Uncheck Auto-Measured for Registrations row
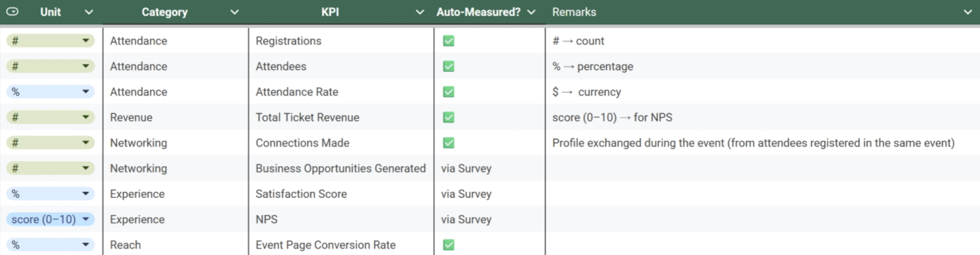This screenshot has height=255, width=980. pos(449,41)
